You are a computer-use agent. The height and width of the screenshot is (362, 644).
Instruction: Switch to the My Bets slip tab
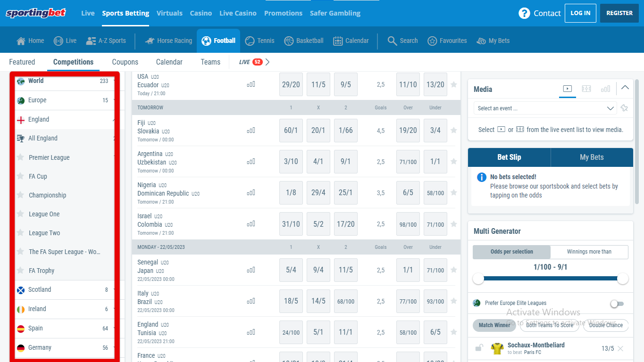pyautogui.click(x=592, y=157)
